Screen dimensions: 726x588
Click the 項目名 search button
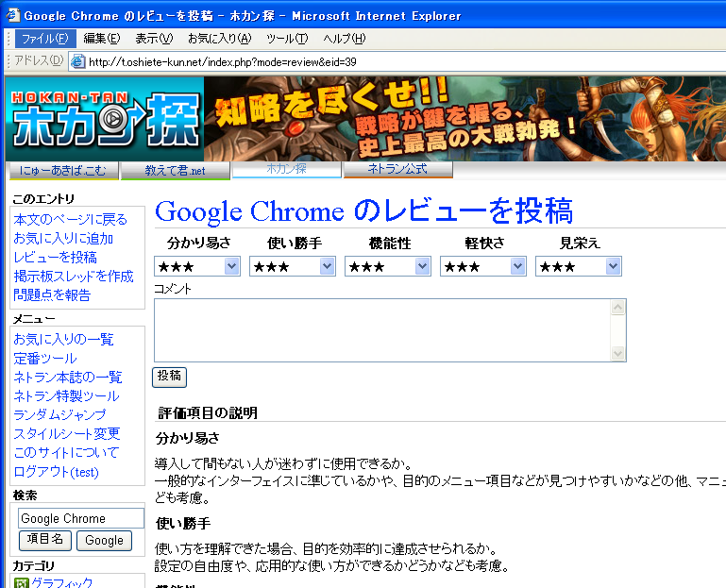tap(45, 540)
